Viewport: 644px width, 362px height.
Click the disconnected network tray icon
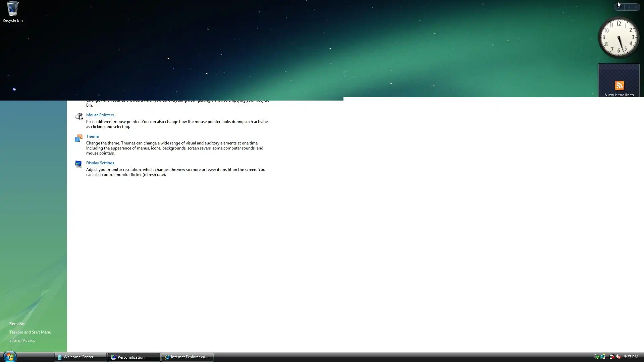coord(612,357)
